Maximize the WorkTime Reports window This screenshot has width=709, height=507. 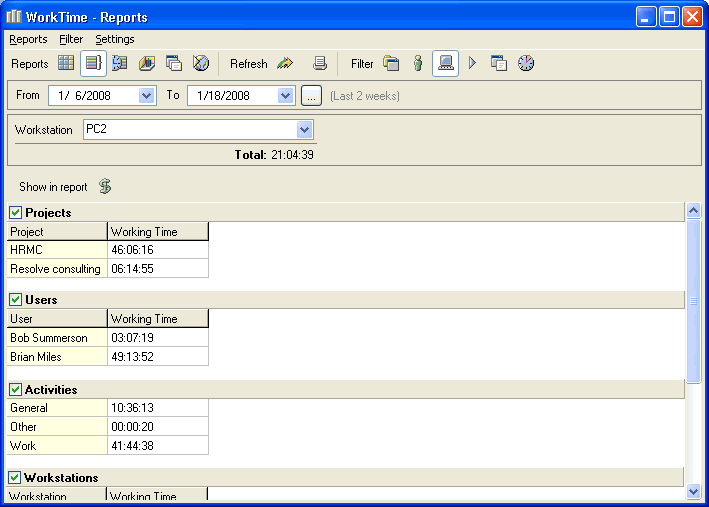tap(669, 17)
